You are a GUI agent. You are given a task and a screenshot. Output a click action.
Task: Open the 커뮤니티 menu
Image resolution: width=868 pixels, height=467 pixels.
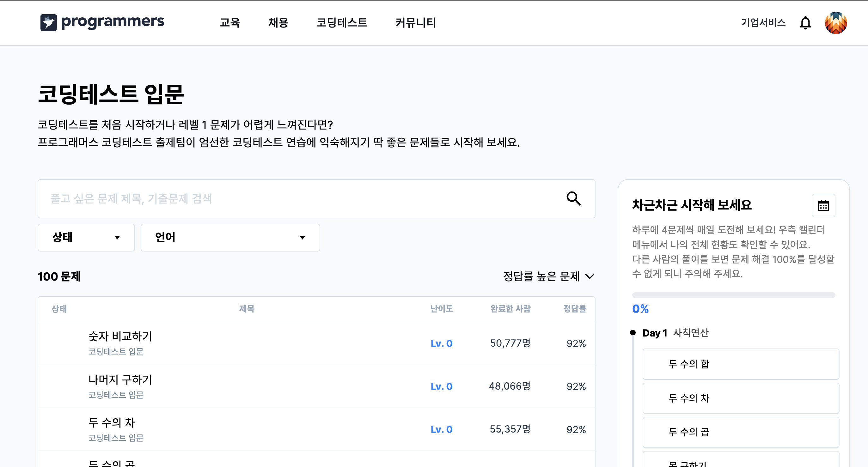click(x=415, y=22)
